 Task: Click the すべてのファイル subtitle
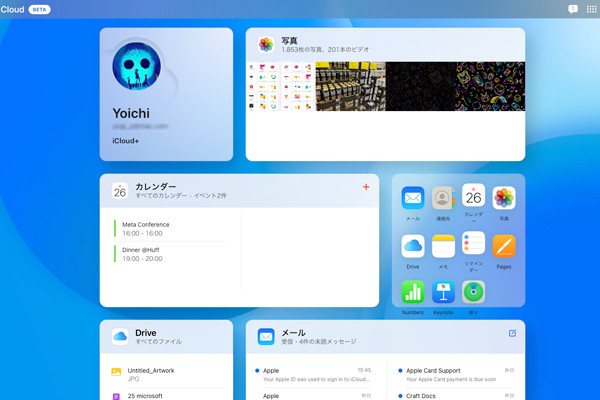[158, 341]
